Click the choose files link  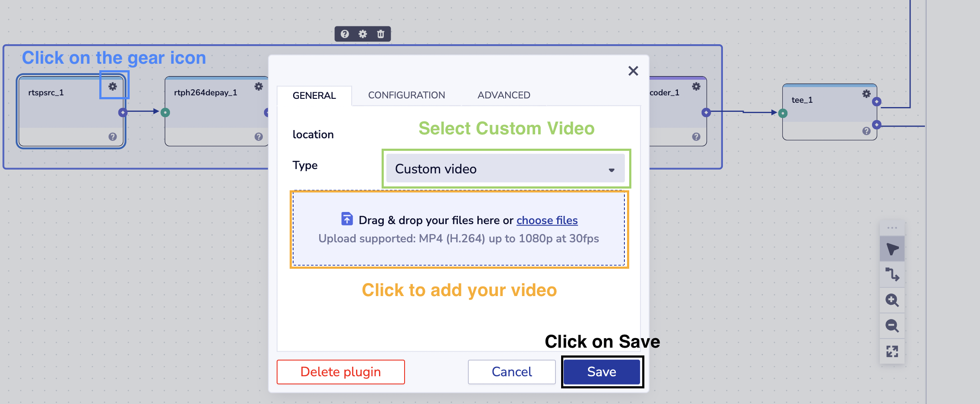coord(547,220)
